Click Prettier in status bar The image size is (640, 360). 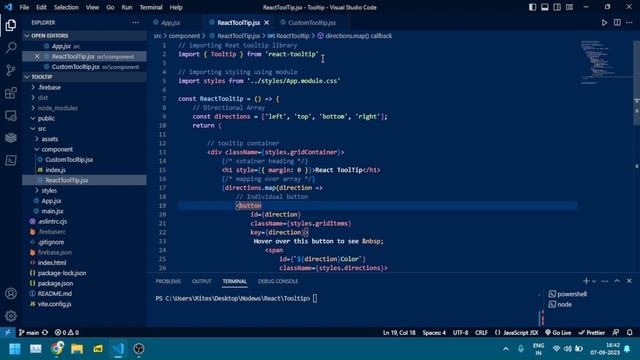tap(591, 332)
